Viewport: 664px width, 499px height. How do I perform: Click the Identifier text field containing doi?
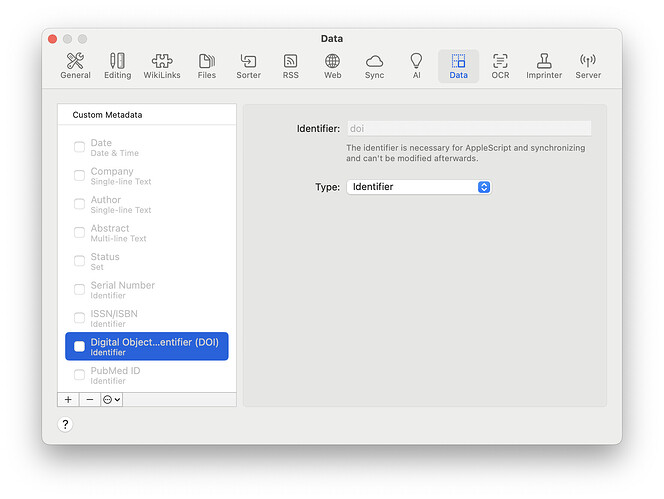coord(468,129)
